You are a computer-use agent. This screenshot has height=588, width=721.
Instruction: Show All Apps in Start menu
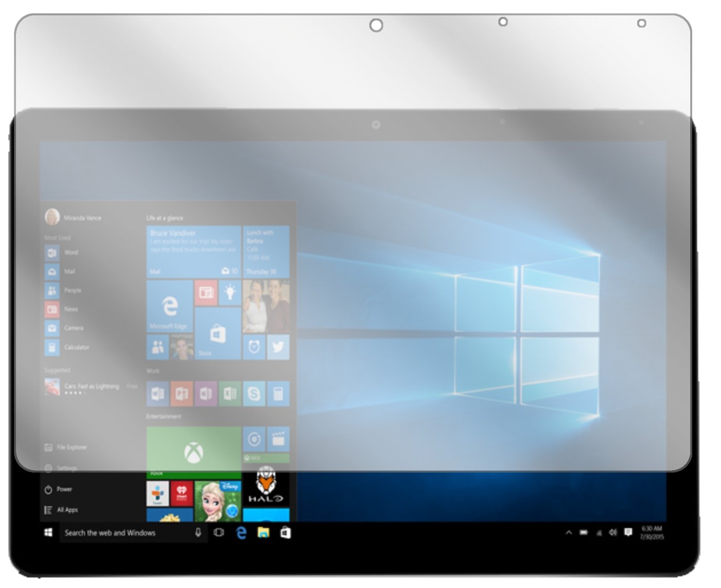tap(61, 510)
